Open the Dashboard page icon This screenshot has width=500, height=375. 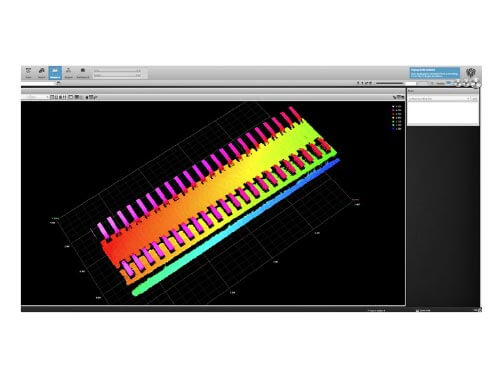[83, 73]
